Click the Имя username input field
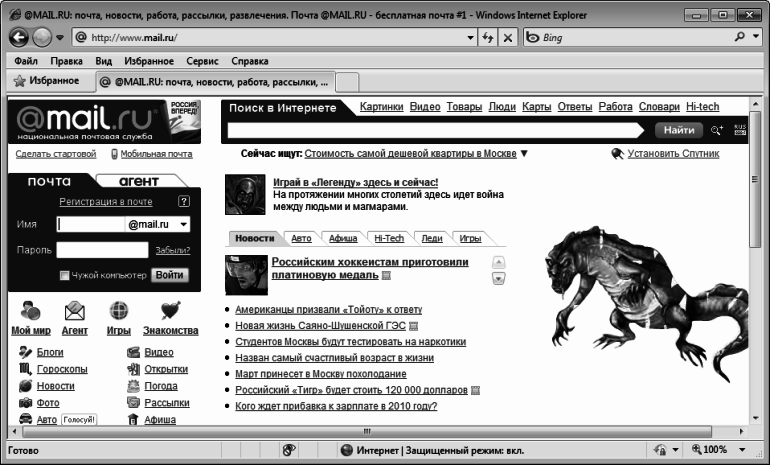The image size is (770, 465). tap(91, 224)
